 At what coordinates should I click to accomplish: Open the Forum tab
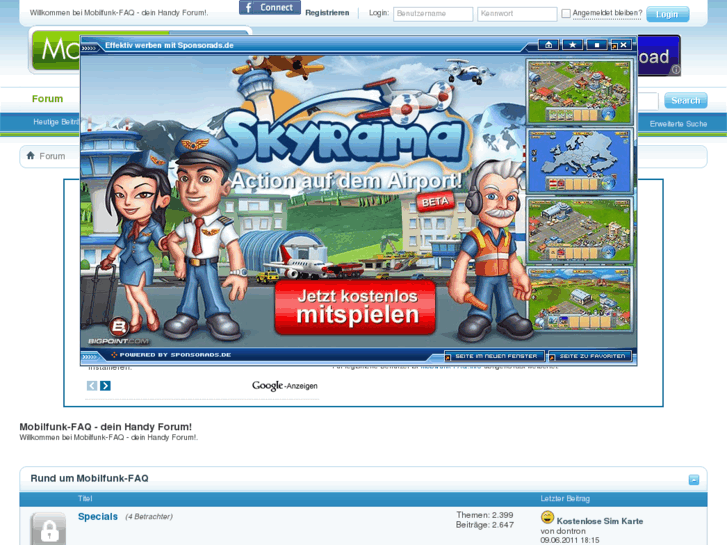[x=47, y=99]
